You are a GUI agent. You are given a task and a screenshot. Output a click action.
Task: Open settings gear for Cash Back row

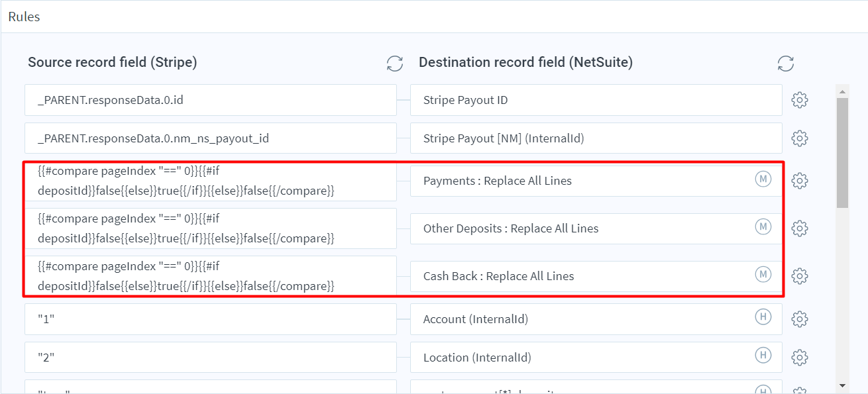[800, 276]
